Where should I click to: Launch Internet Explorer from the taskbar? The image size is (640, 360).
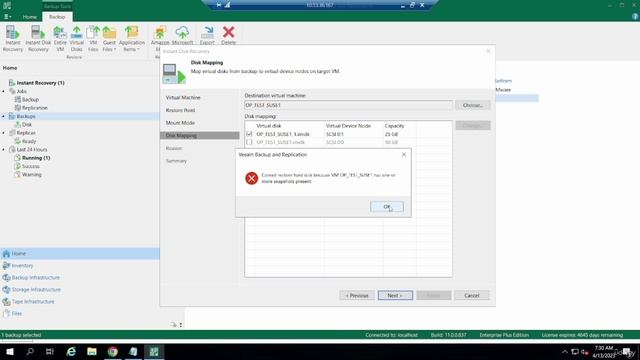pyautogui.click(x=71, y=351)
